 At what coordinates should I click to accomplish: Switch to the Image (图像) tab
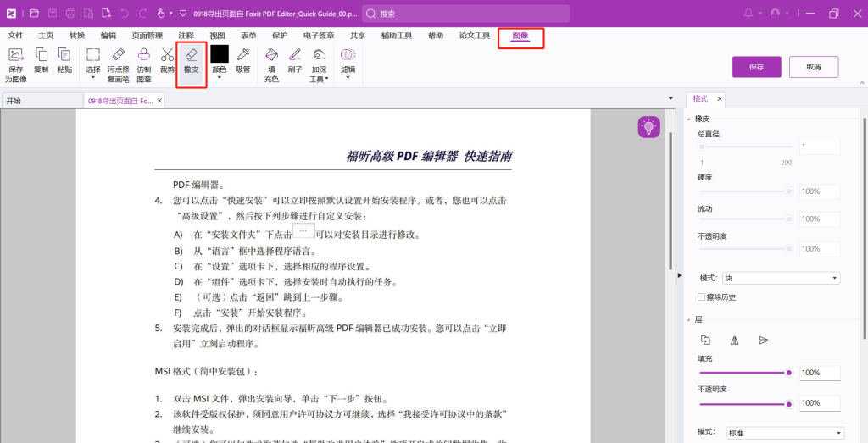tap(520, 36)
